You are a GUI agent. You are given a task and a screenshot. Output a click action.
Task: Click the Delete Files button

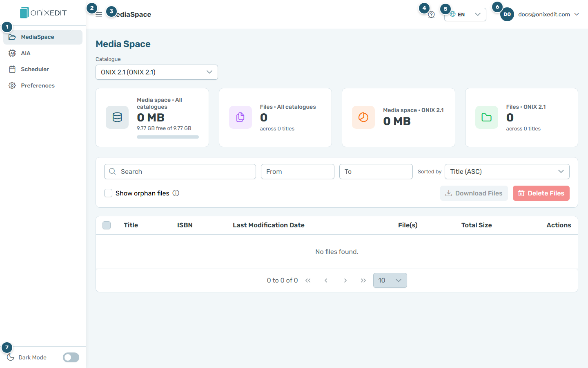[x=541, y=193]
